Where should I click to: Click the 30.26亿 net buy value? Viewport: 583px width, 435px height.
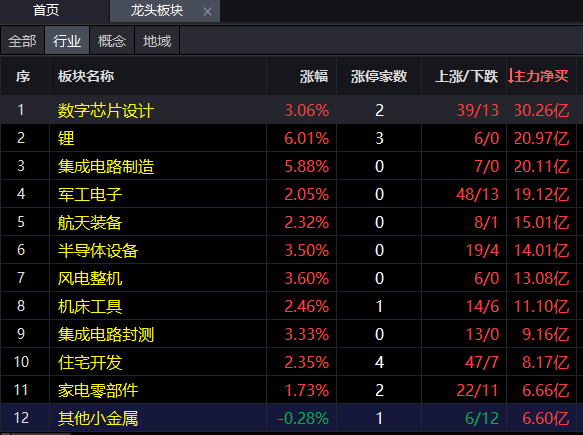pos(541,110)
